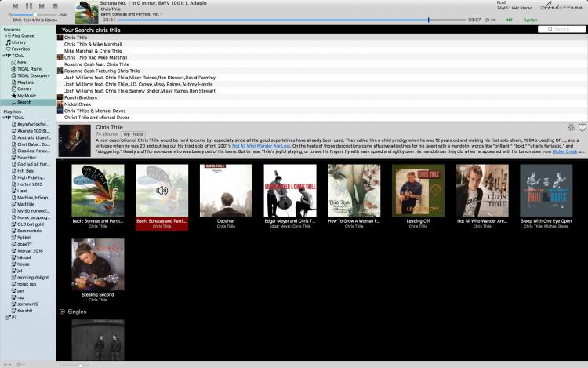
Task: Select Punch Brothers result
Action: point(321,97)
